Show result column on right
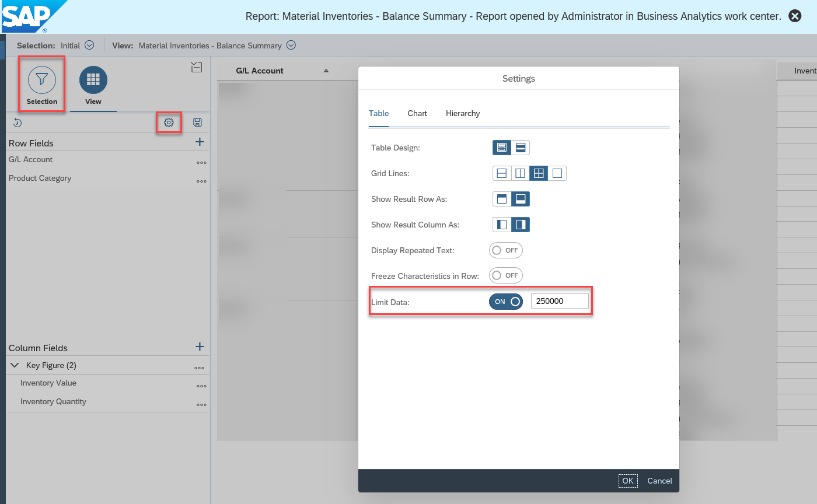The image size is (817, 504). click(x=521, y=225)
